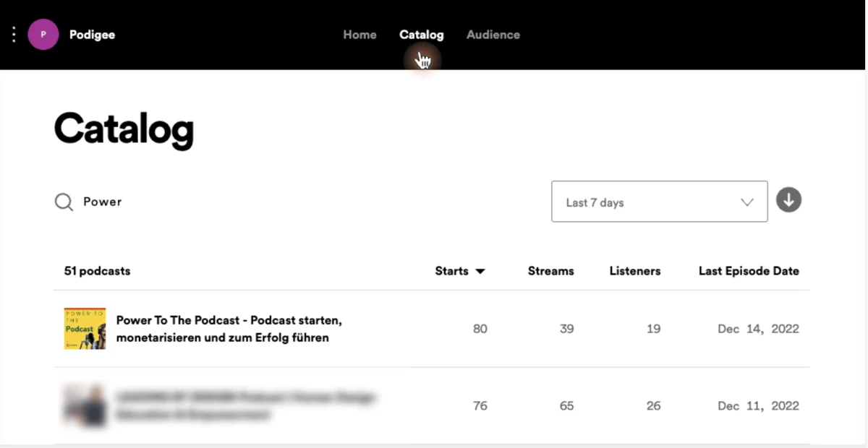Viewport: 868px width, 448px height.
Task: Click the Power search field
Action: coord(103,202)
